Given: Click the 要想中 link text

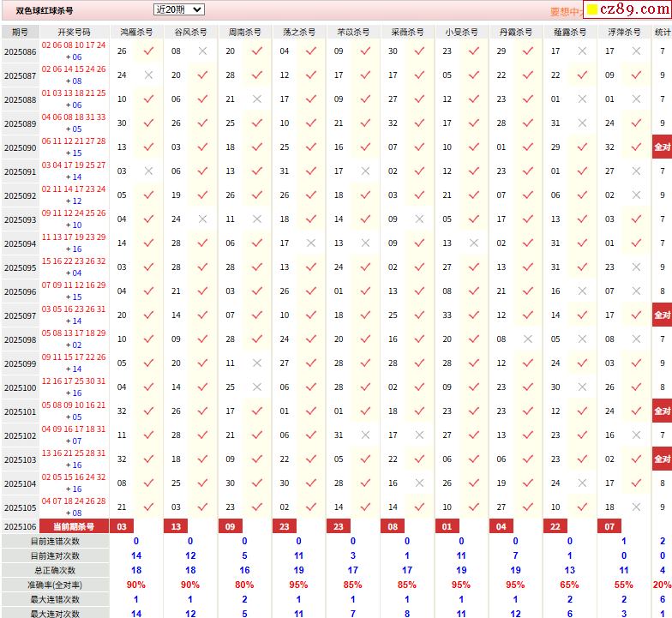Looking at the screenshot, I should click(x=566, y=12).
